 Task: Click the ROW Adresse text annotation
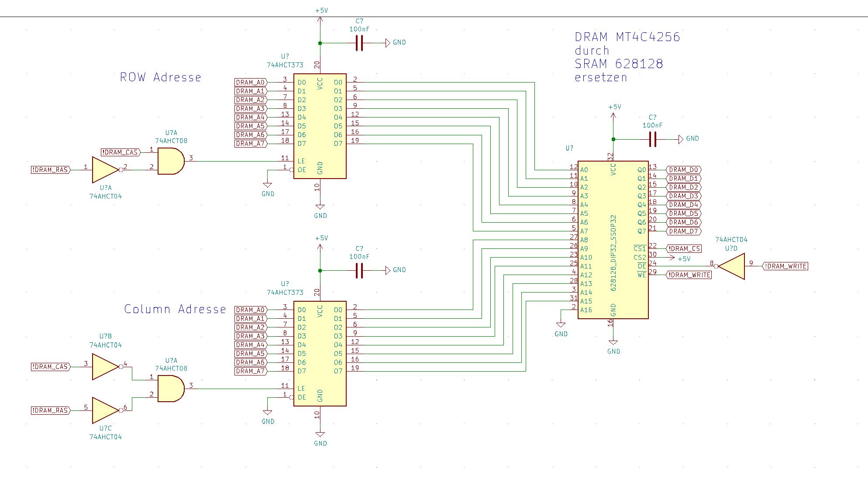(161, 77)
